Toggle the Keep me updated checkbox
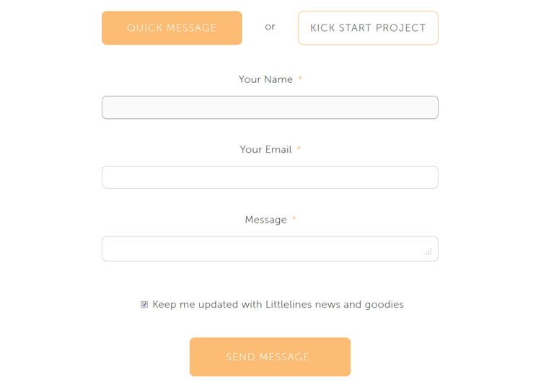Screen dimensions: 541x392 point(144,305)
